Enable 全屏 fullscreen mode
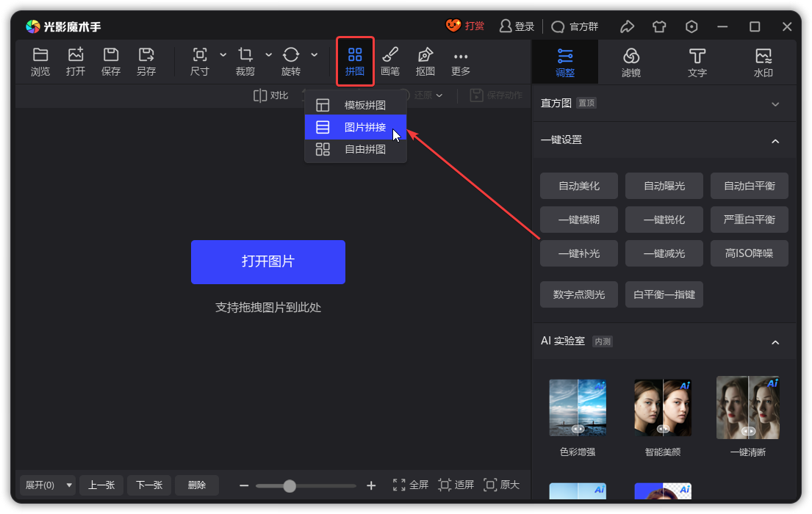The width and height of the screenshot is (812, 514). click(x=409, y=485)
